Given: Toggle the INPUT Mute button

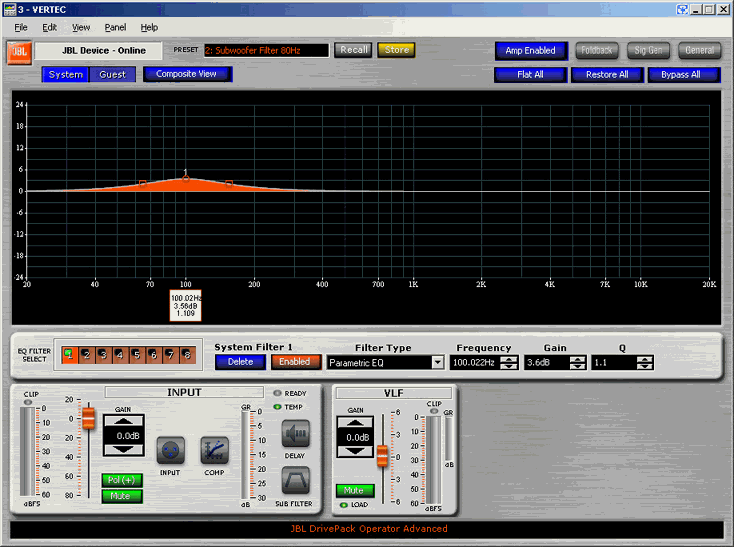Looking at the screenshot, I should click(121, 496).
